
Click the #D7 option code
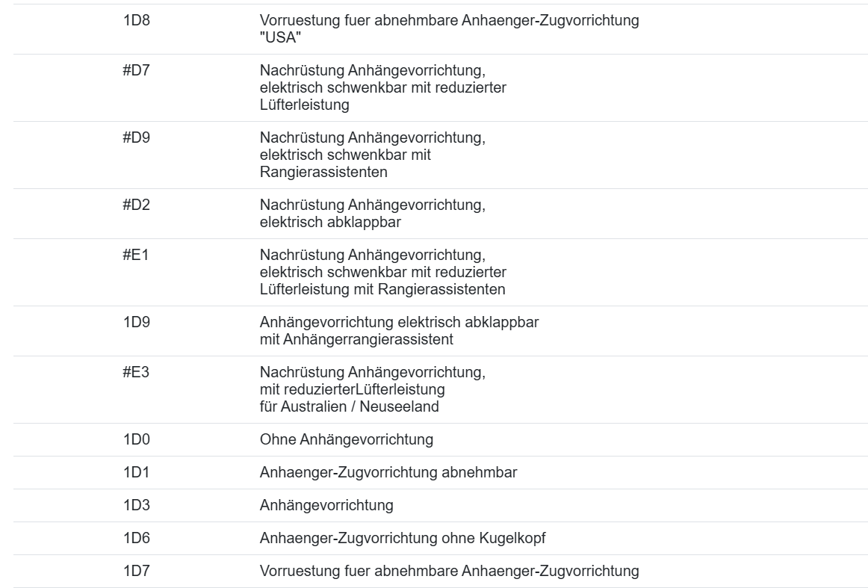[x=136, y=70]
